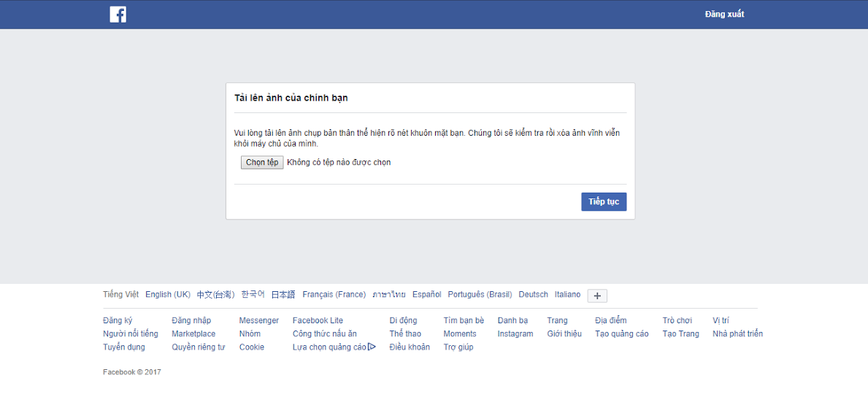Open the Công thức nấu ăn link
Viewport: 868px width, 413px height.
(325, 334)
